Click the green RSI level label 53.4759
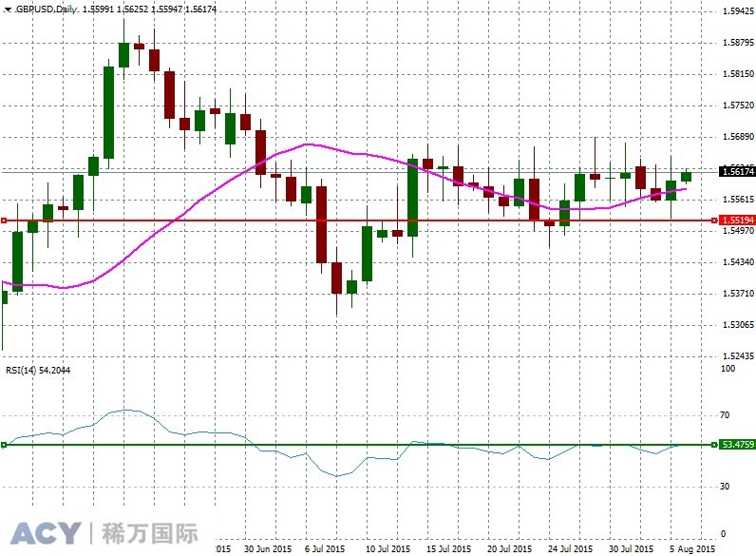Screen dimensions: 756x556 coord(737,444)
